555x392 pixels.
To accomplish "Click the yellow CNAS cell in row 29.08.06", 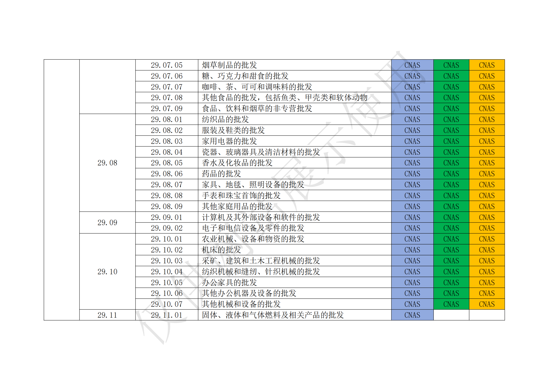I will pos(487,174).
